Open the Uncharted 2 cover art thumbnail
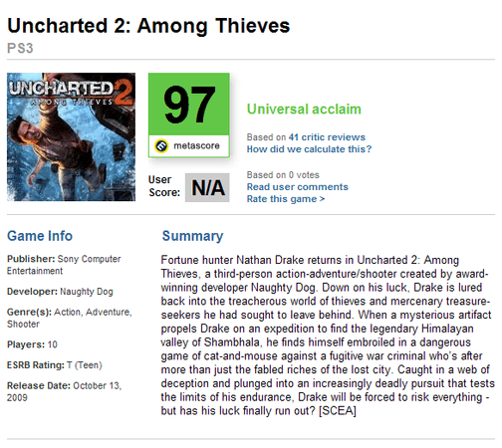502x448 pixels. (x=71, y=136)
